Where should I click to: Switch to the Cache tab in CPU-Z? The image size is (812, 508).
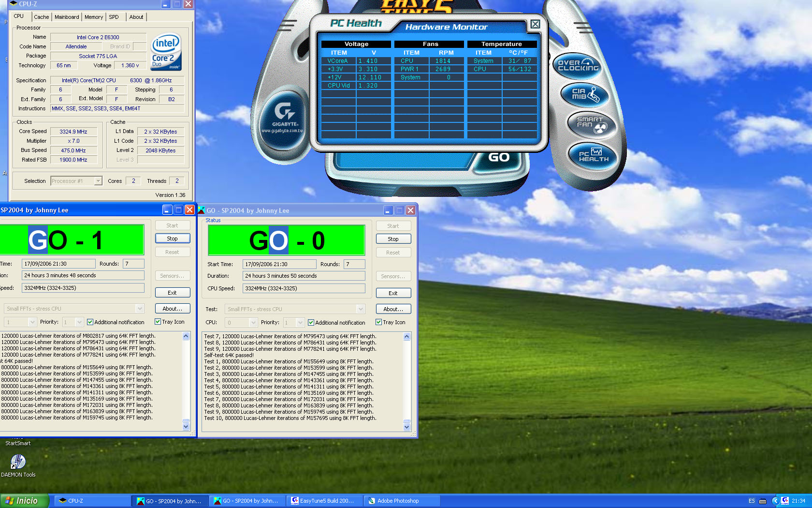pos(42,17)
